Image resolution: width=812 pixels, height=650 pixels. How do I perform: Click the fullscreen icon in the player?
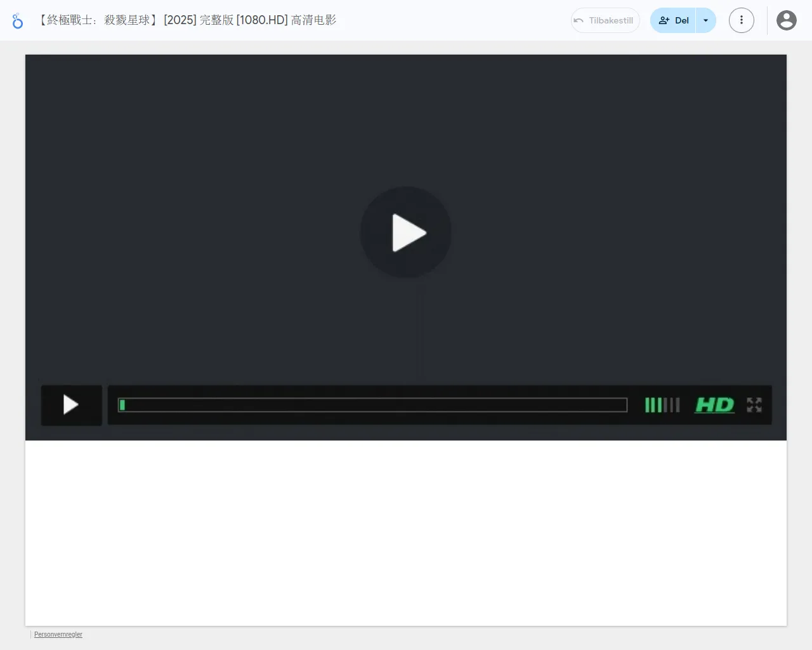754,405
